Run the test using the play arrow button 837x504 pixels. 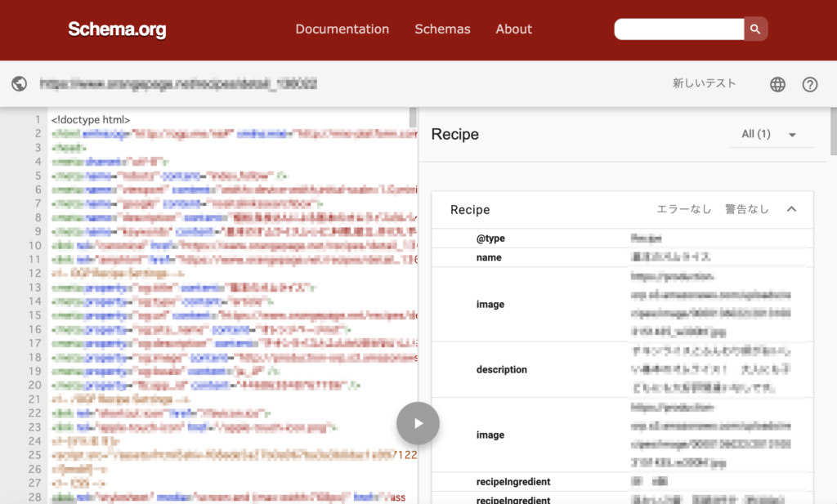tap(418, 423)
